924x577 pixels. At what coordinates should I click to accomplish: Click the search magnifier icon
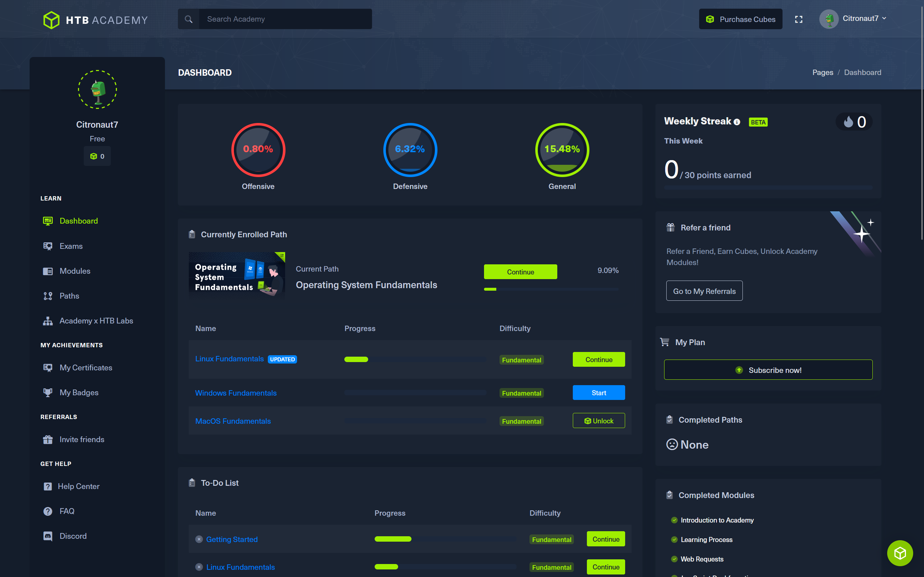pyautogui.click(x=189, y=19)
